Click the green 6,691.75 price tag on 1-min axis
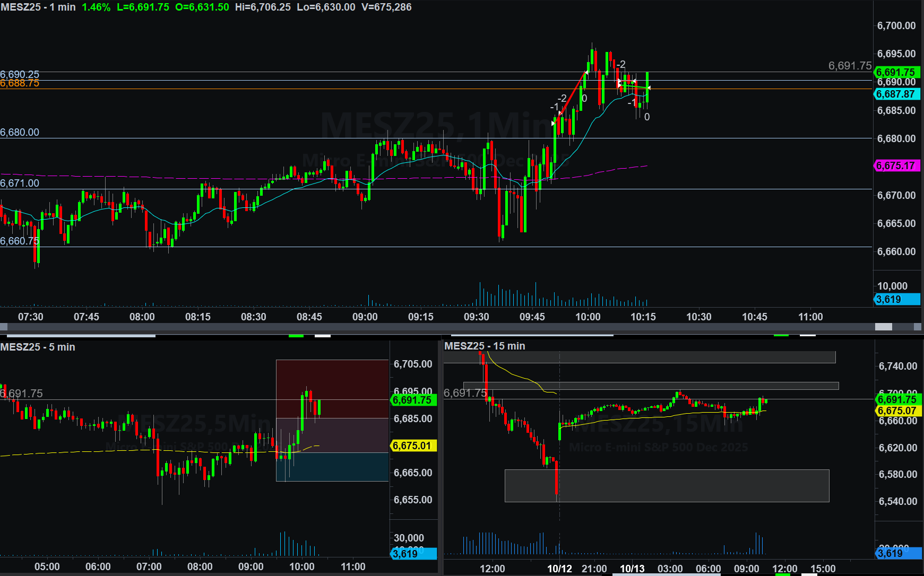The image size is (924, 576). pyautogui.click(x=896, y=72)
